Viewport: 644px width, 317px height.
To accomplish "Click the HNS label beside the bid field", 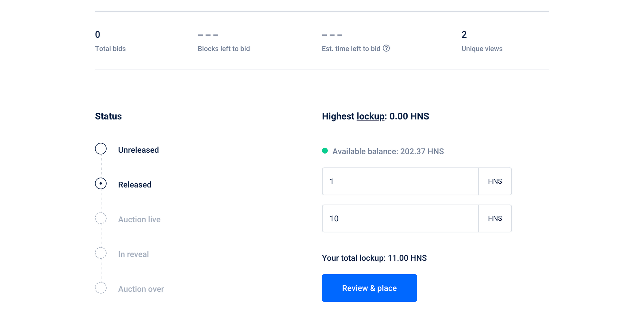I will tap(495, 181).
